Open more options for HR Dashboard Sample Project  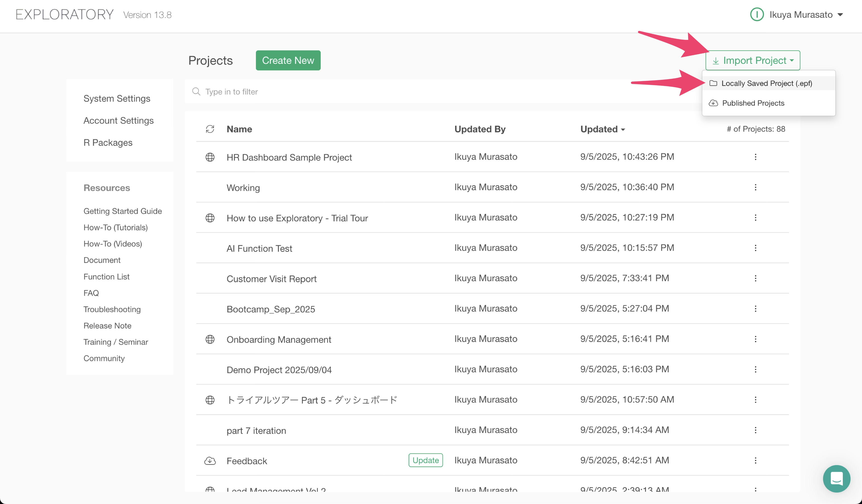(x=755, y=157)
